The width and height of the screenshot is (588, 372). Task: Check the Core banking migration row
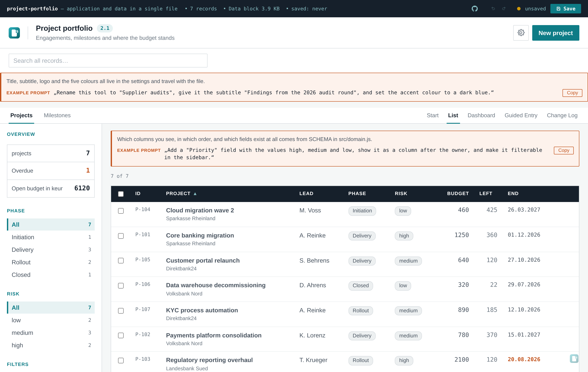tap(121, 236)
